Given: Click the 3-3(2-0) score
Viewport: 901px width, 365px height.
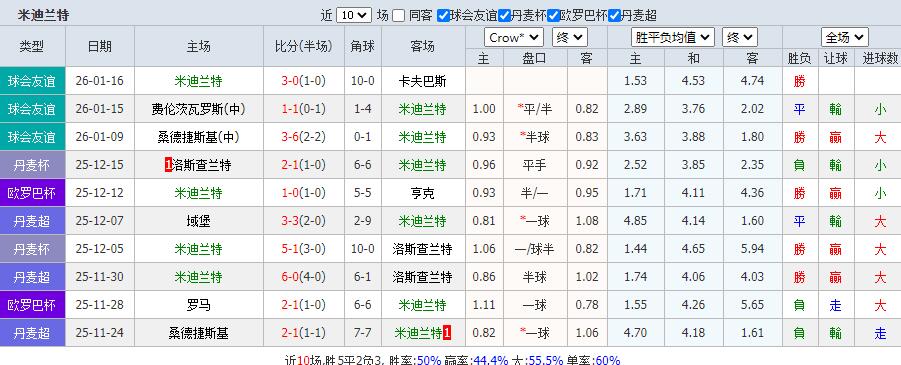Looking at the screenshot, I should click(303, 221).
